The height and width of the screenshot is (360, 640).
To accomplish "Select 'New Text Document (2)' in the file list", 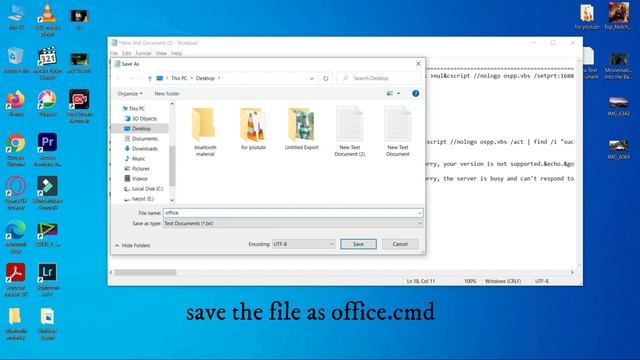I will (x=349, y=132).
